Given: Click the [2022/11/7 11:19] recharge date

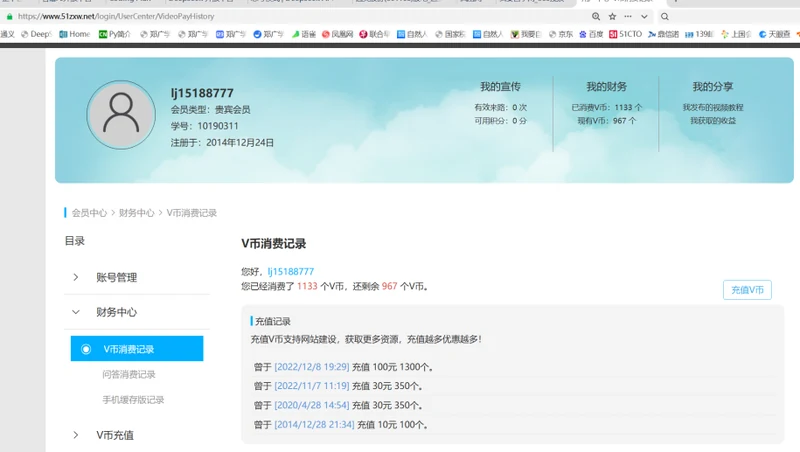Looking at the screenshot, I should pos(312,386).
